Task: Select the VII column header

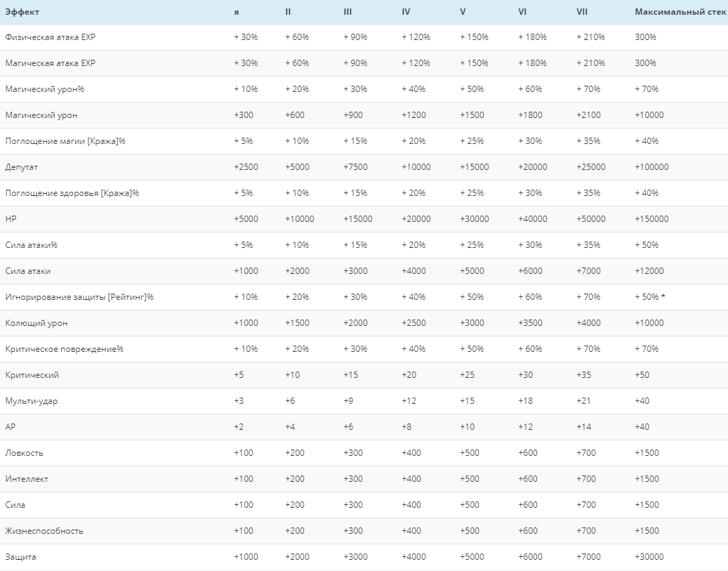Action: tap(582, 12)
